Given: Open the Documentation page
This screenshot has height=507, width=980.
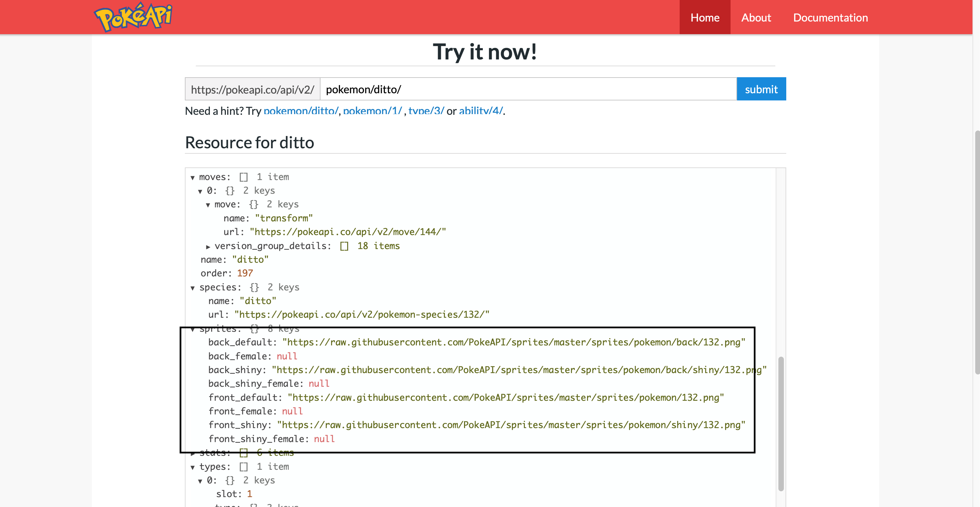Looking at the screenshot, I should coord(830,17).
